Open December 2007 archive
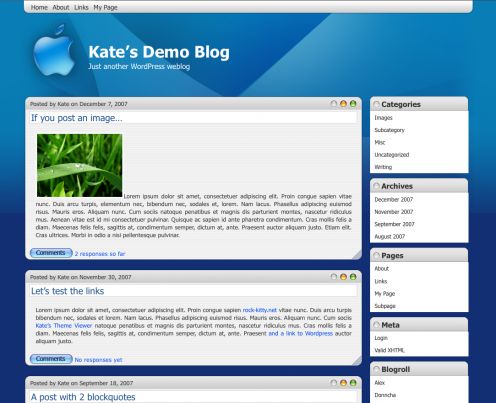 tap(394, 199)
